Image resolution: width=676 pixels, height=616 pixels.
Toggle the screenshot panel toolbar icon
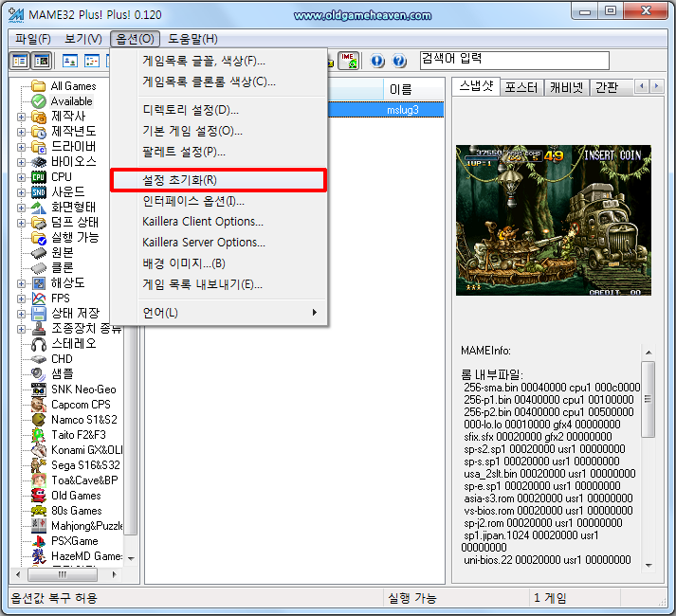(42, 61)
